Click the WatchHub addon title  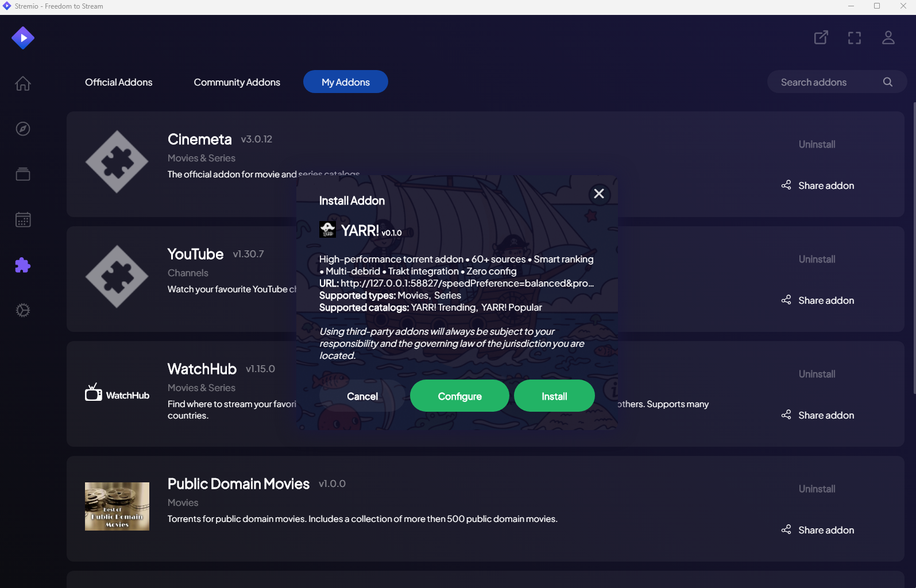point(202,369)
